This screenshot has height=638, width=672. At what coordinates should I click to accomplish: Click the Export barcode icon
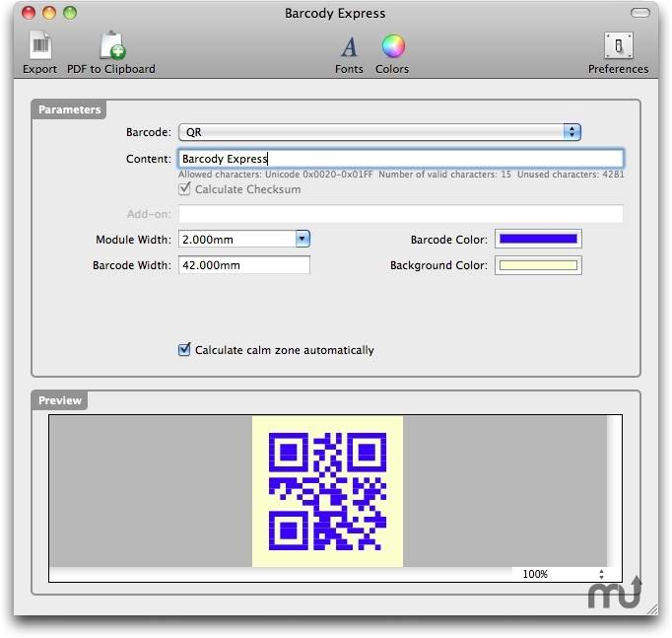pyautogui.click(x=40, y=46)
